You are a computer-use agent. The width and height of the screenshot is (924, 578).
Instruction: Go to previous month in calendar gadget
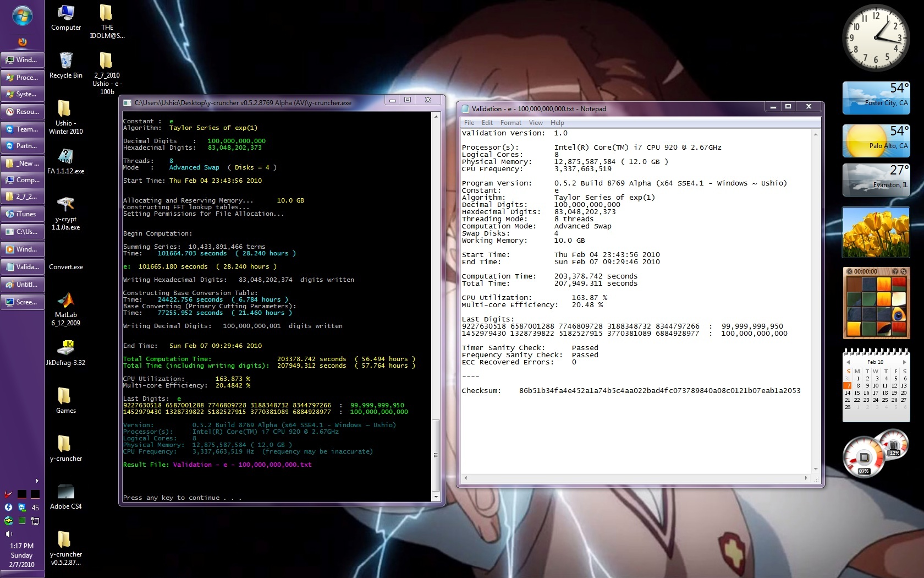coord(848,362)
